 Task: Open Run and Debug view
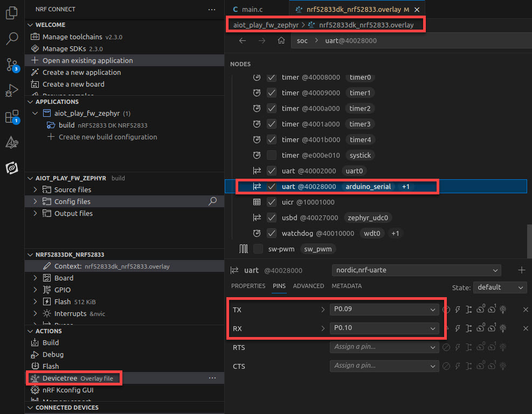[x=12, y=90]
